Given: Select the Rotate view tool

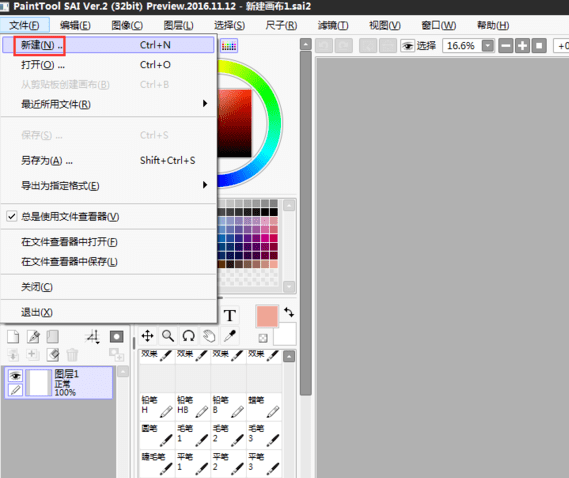Looking at the screenshot, I should point(189,336).
